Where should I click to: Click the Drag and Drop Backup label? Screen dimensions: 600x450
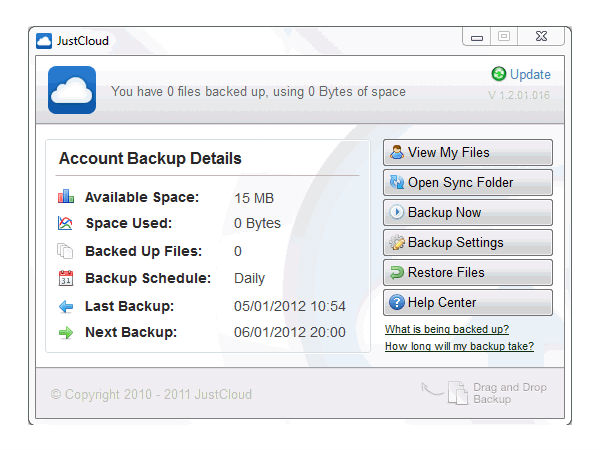[510, 393]
